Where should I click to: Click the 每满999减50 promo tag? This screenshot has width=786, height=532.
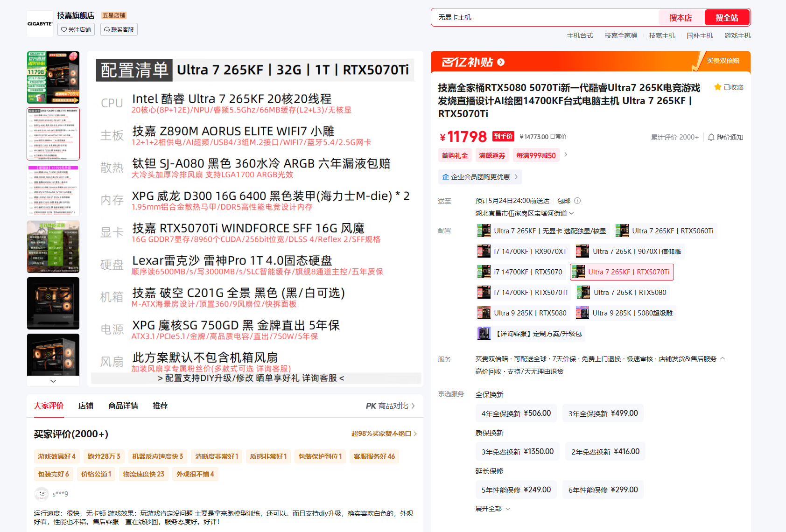point(536,155)
